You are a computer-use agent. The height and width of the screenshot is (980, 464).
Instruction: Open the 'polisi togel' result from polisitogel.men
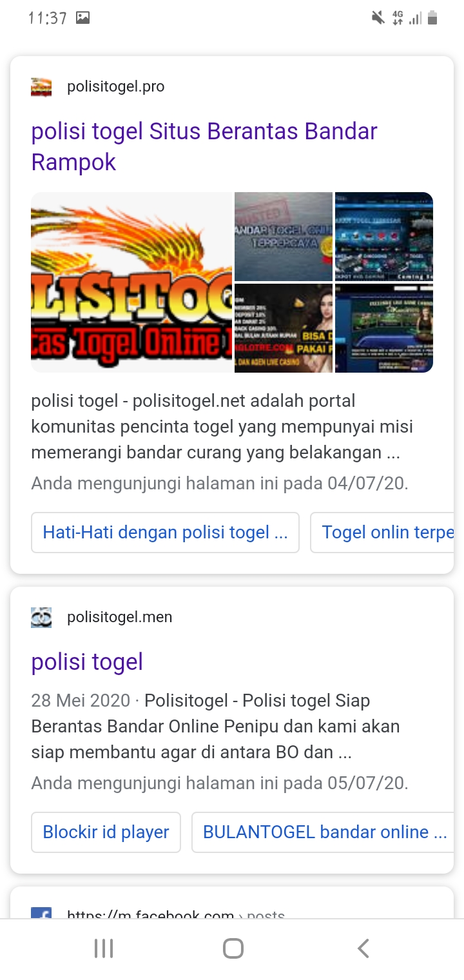coord(87,661)
